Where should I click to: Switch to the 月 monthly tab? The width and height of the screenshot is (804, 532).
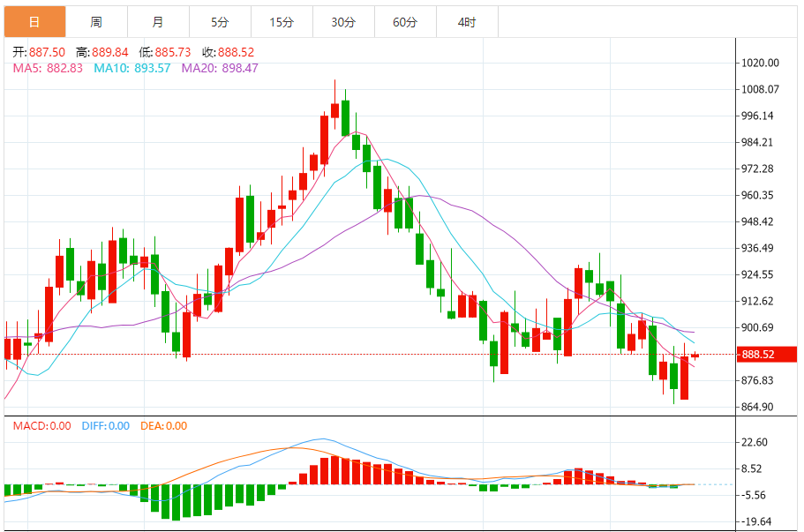pos(158,21)
